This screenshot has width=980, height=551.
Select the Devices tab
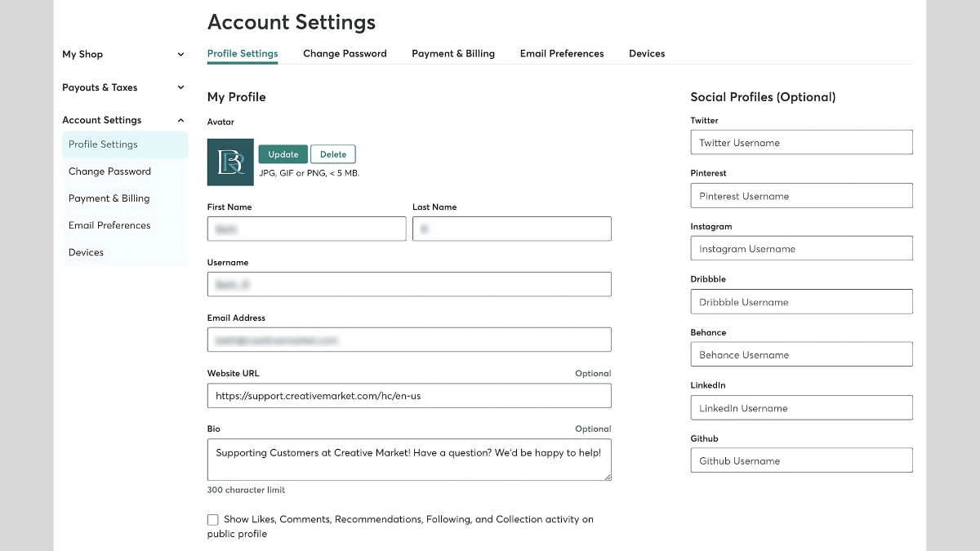(647, 54)
